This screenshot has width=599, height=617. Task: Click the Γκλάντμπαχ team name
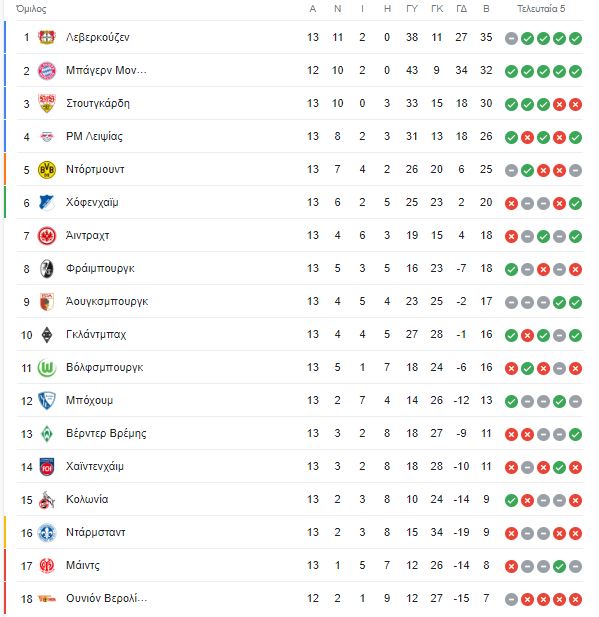coord(96,334)
